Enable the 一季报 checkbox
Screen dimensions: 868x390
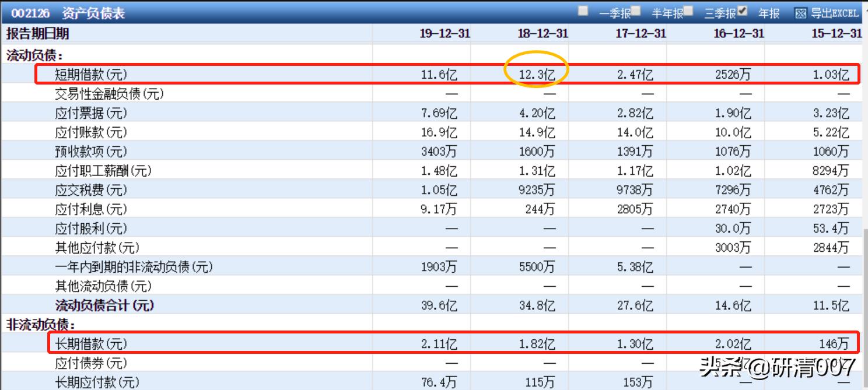[x=583, y=11]
